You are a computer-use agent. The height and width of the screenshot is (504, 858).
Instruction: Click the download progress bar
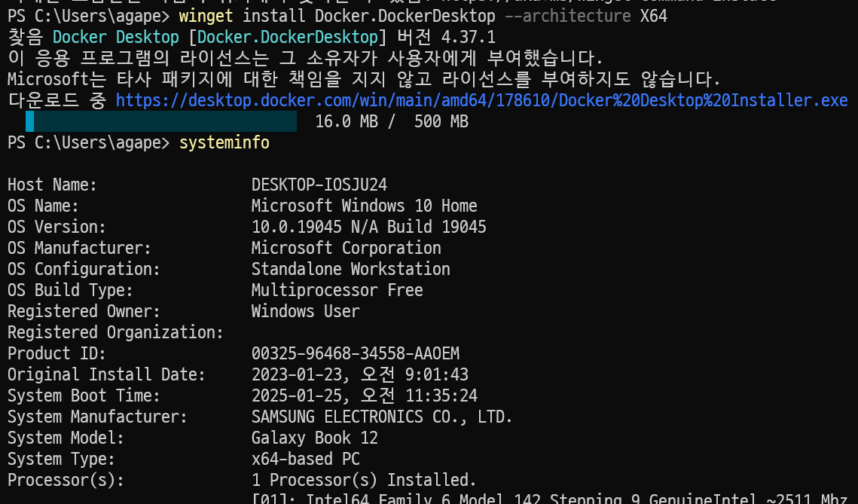tap(161, 121)
